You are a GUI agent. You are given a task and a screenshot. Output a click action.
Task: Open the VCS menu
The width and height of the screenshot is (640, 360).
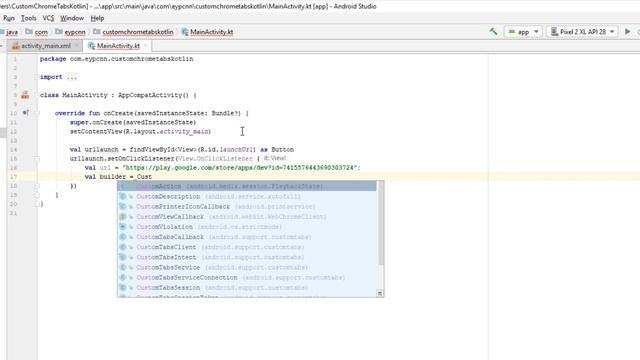coord(48,18)
